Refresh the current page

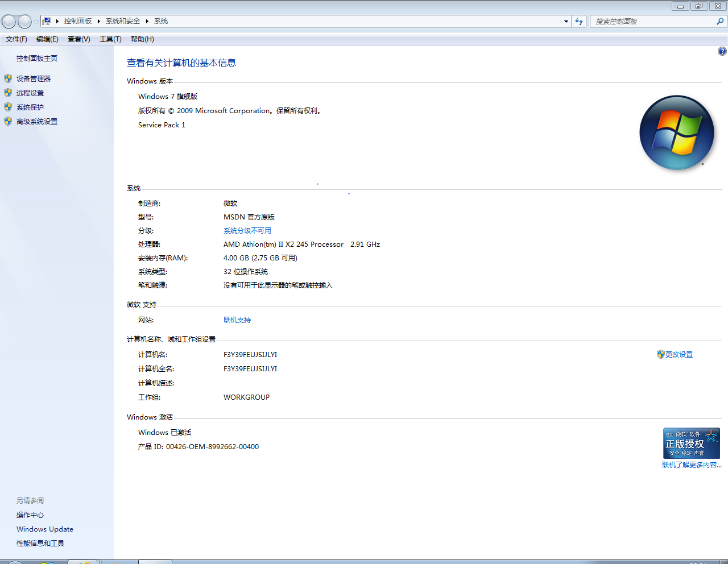coord(579,22)
